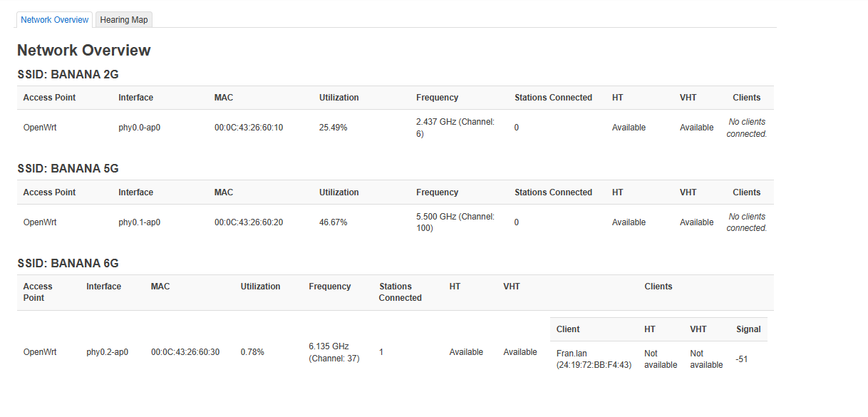
Task: Click the 0.78% utilization value
Action: pyautogui.click(x=252, y=352)
